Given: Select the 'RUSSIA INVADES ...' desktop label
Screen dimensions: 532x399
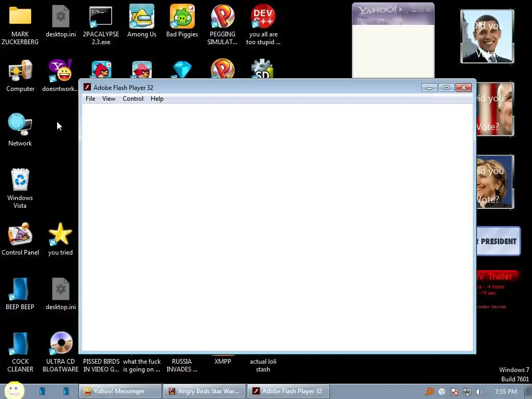Looking at the screenshot, I should click(x=182, y=365).
